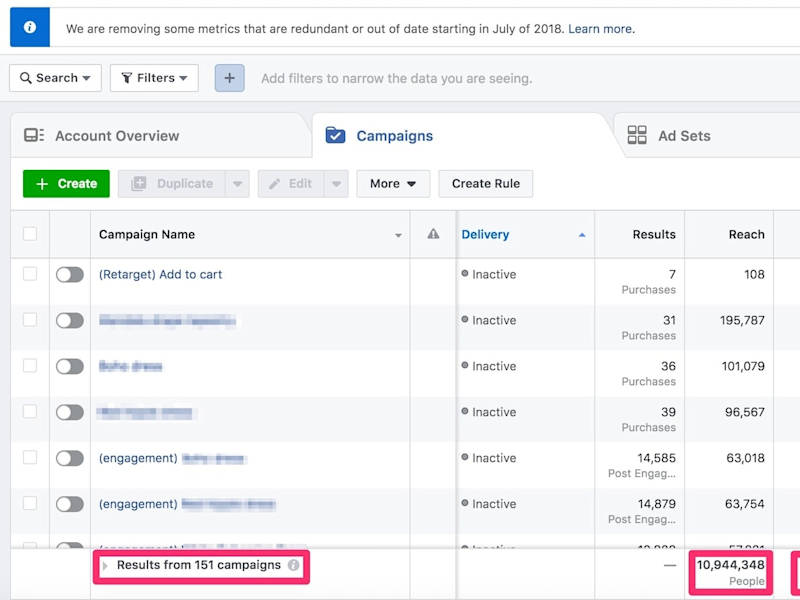This screenshot has height=600, width=800.
Task: Toggle the switch for the 195,787 reach campaign
Action: 70,320
